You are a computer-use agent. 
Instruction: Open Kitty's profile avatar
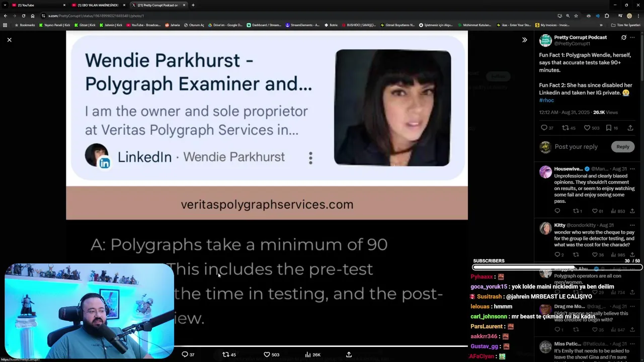(545, 228)
